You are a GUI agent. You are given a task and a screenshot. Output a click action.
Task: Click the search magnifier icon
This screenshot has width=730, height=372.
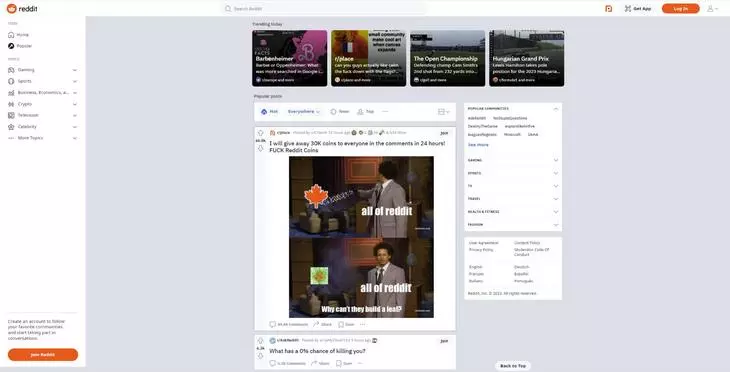tap(228, 8)
